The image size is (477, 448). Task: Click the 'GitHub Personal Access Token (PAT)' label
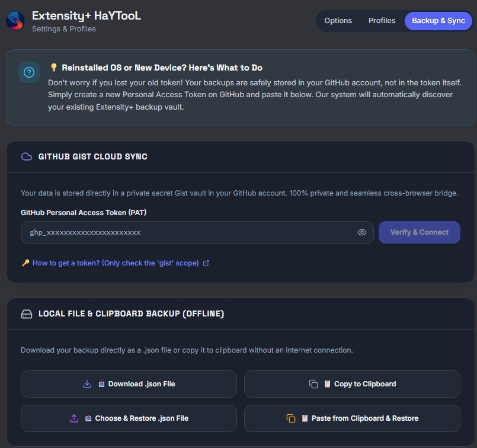pyautogui.click(x=84, y=213)
